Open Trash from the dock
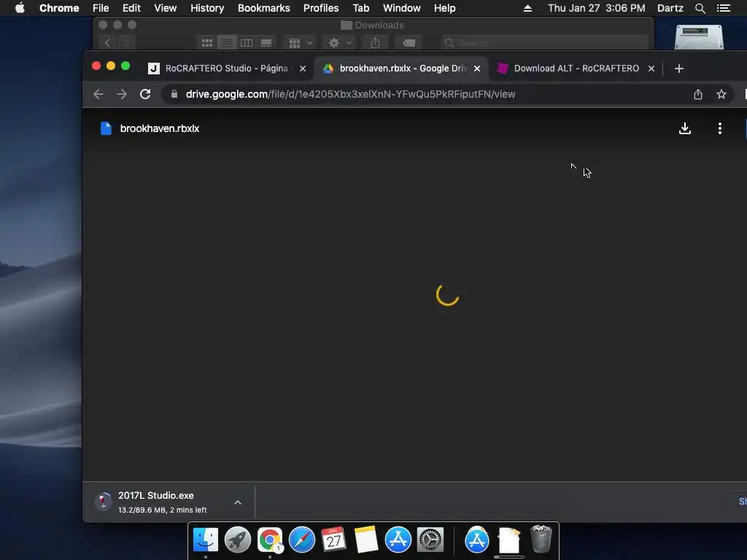Screen dimensions: 747x560 tap(541, 539)
